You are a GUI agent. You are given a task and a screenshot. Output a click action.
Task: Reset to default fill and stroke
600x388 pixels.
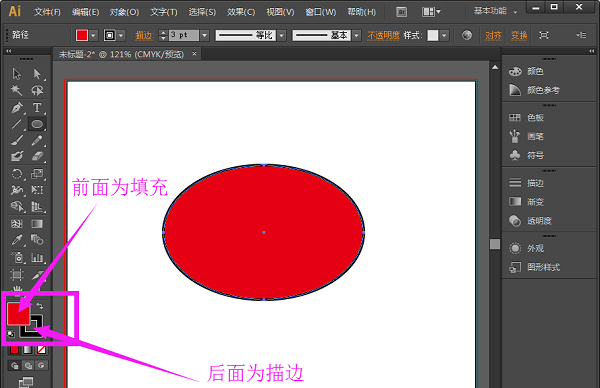(11, 334)
